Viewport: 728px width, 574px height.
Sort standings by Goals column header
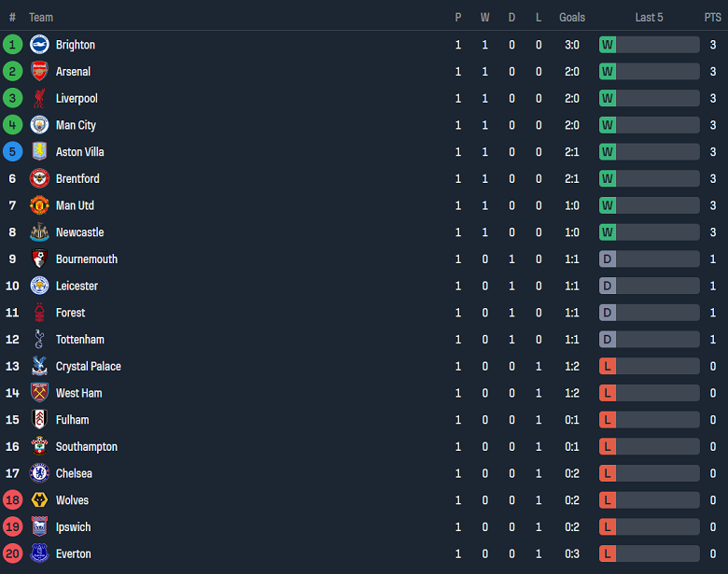click(572, 18)
